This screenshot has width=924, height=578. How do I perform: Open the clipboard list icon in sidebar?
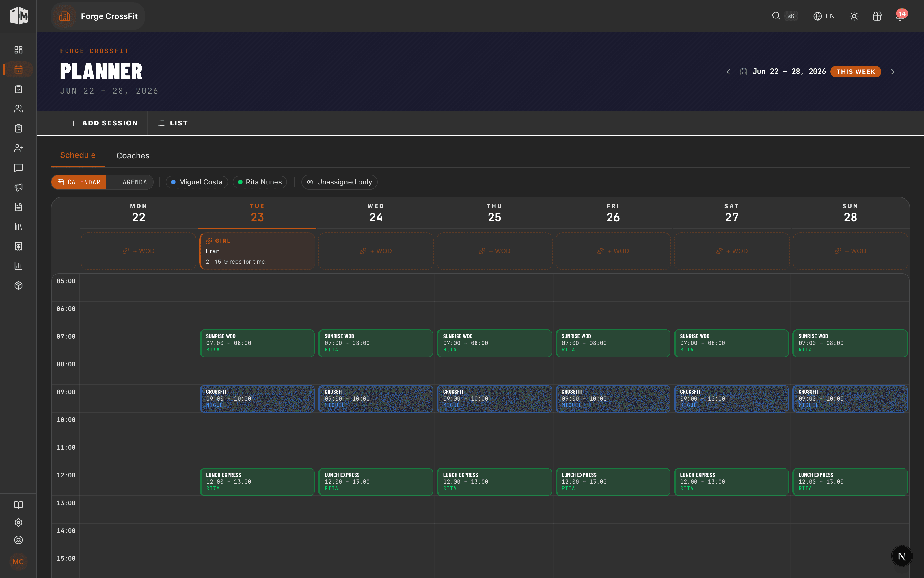click(x=18, y=128)
